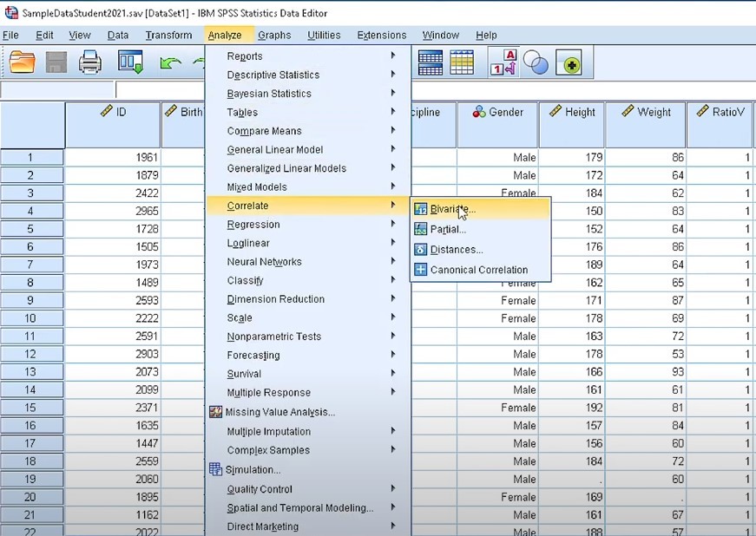Choose Canonical Correlation in the submenu
The image size is (756, 536).
(480, 270)
